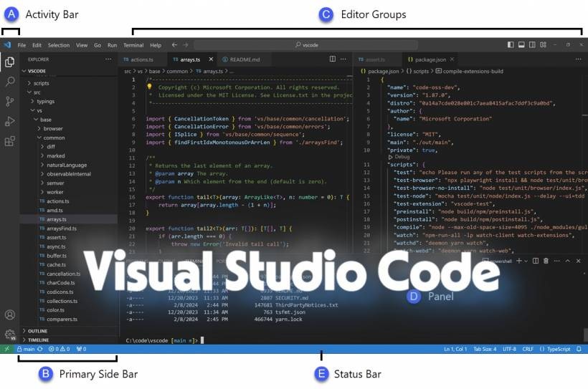The height and width of the screenshot is (389, 588).
Task: Change CRLF line ending in status bar
Action: click(528, 349)
